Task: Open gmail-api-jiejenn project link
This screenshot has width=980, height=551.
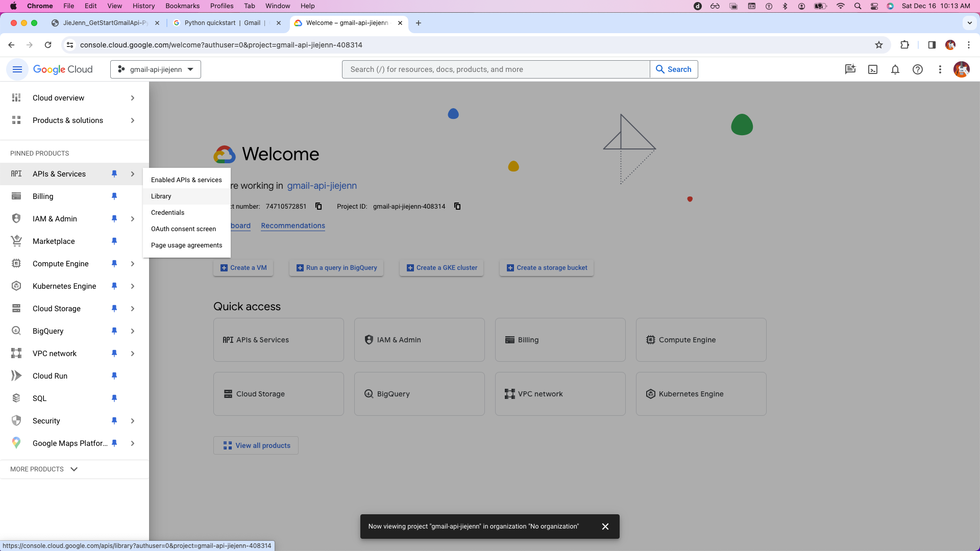Action: (x=322, y=186)
